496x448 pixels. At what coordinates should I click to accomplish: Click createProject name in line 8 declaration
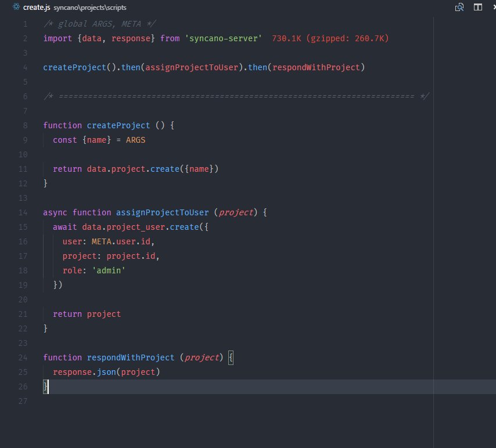point(118,125)
